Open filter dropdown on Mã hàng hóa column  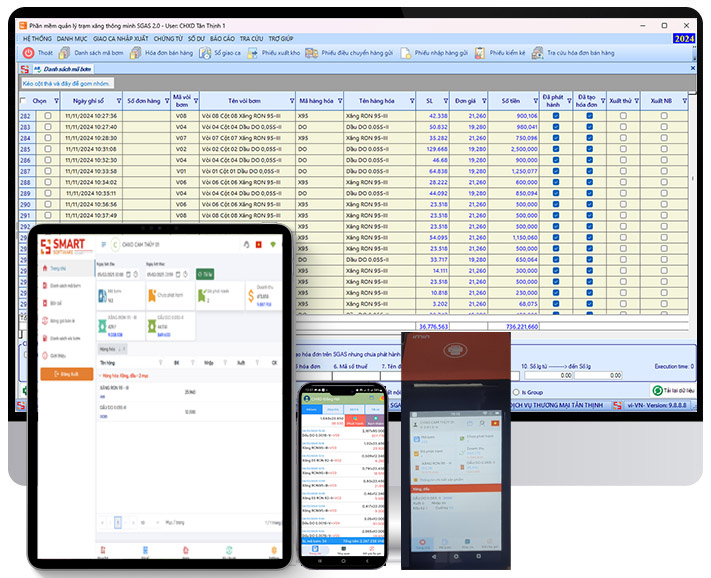[x=340, y=101]
